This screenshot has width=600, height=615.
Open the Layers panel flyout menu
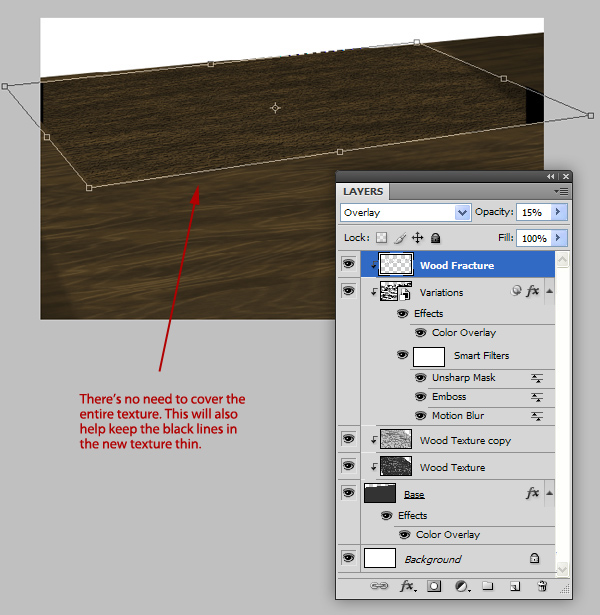pos(561,191)
